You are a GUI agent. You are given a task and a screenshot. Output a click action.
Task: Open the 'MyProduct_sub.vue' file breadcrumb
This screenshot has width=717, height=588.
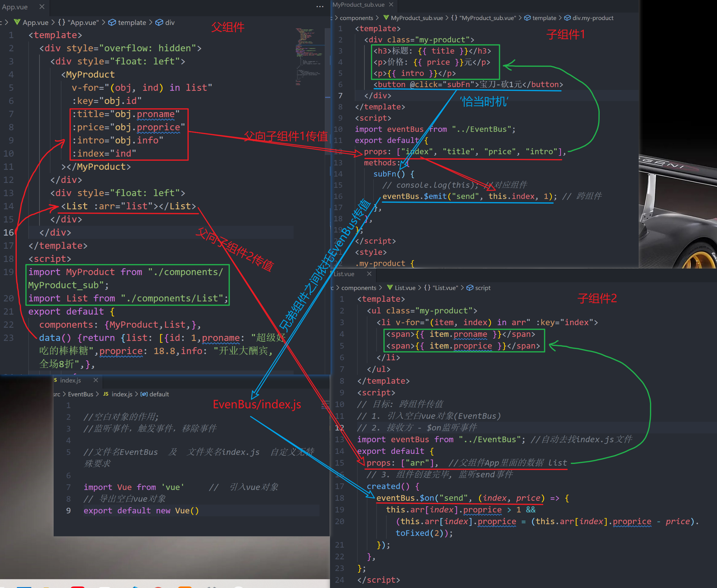417,18
